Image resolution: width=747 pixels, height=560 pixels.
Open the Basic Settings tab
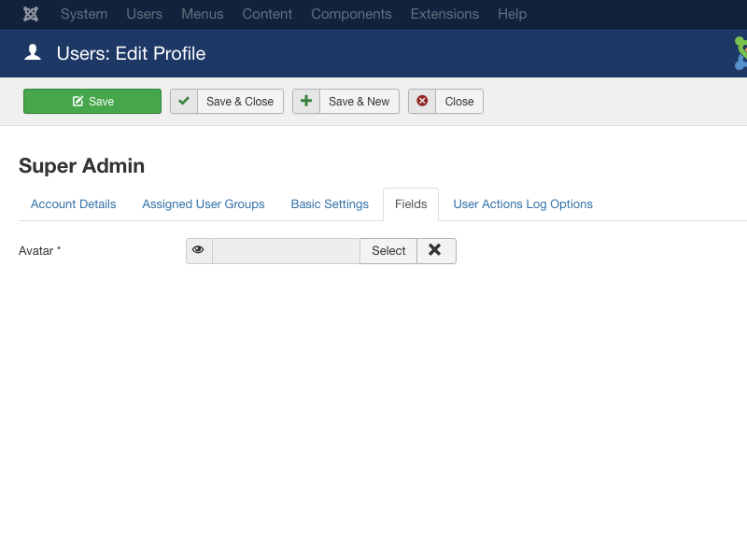pyautogui.click(x=330, y=203)
